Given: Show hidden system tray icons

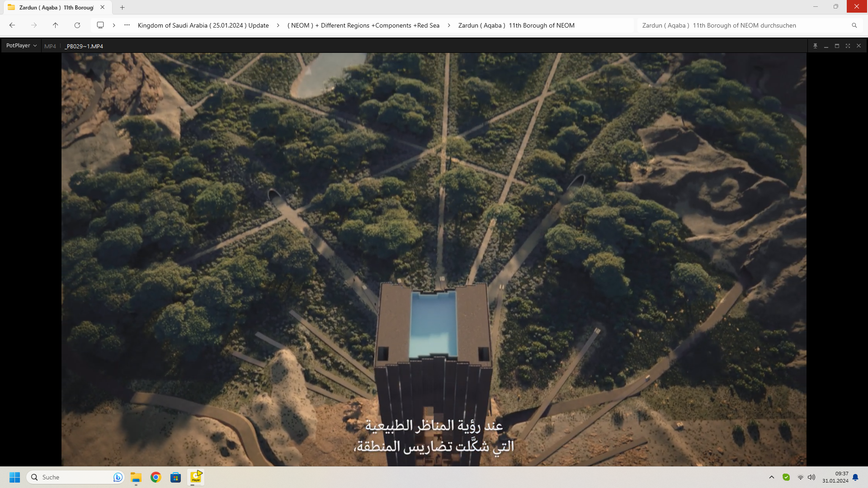Looking at the screenshot, I should (772, 477).
